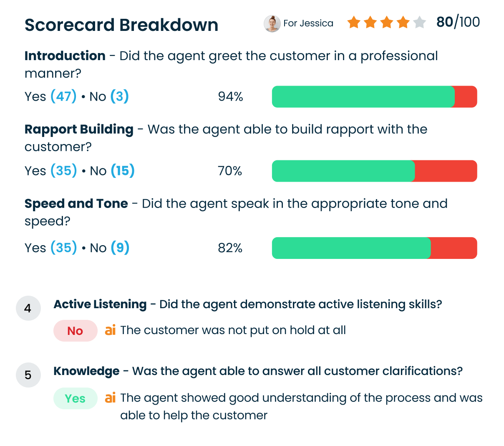This screenshot has height=446, width=504.
Task: Select the For Jessica label
Action: 309,23
